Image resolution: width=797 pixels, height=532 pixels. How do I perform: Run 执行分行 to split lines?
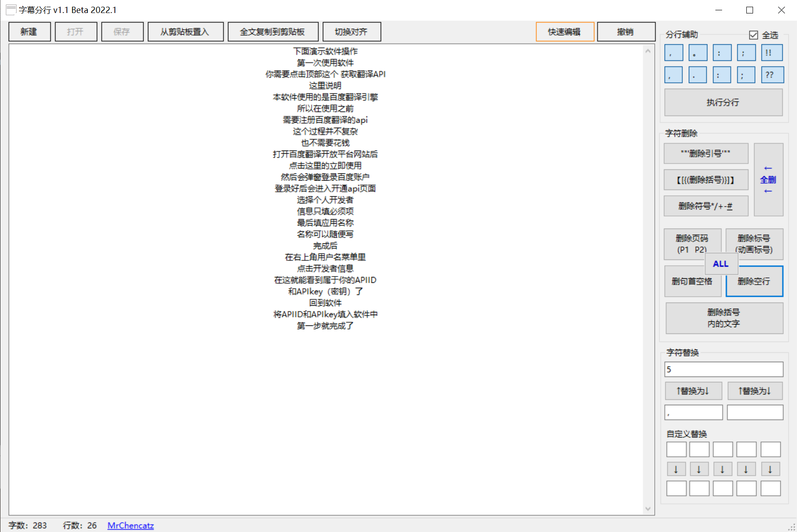pos(723,102)
